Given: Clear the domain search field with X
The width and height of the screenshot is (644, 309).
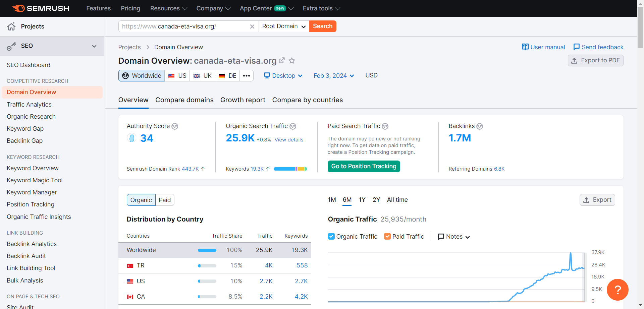Looking at the screenshot, I should pyautogui.click(x=252, y=26).
